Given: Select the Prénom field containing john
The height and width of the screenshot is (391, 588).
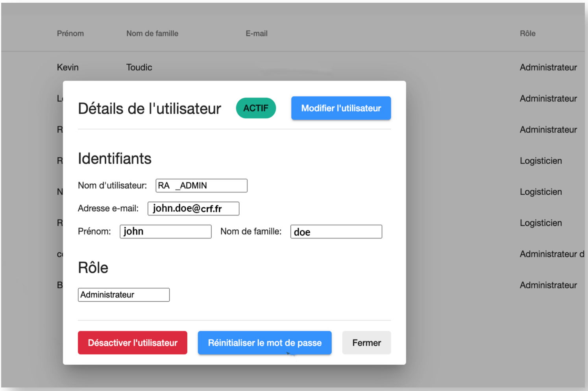Looking at the screenshot, I should tap(165, 232).
